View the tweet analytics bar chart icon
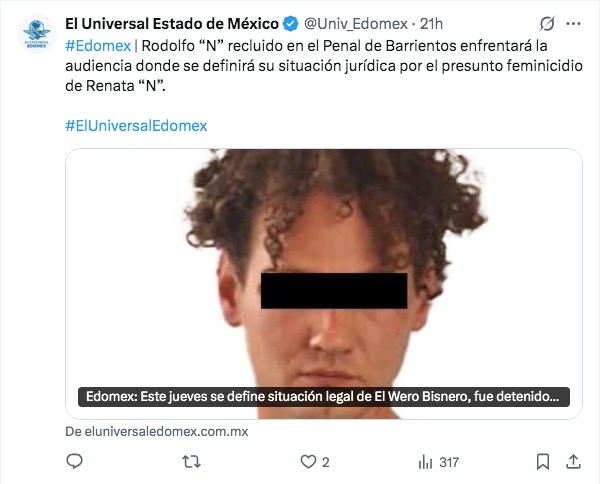This screenshot has width=601, height=484. point(425,462)
